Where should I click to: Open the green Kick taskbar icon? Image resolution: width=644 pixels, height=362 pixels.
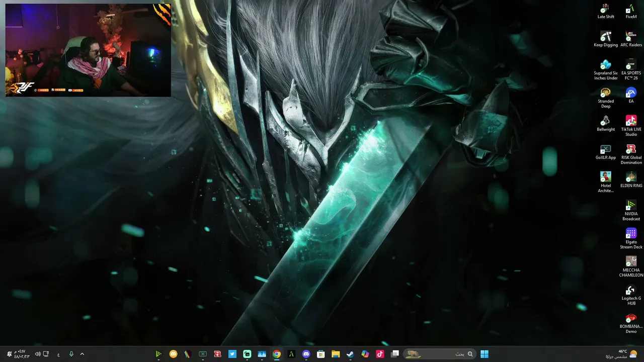(247, 354)
